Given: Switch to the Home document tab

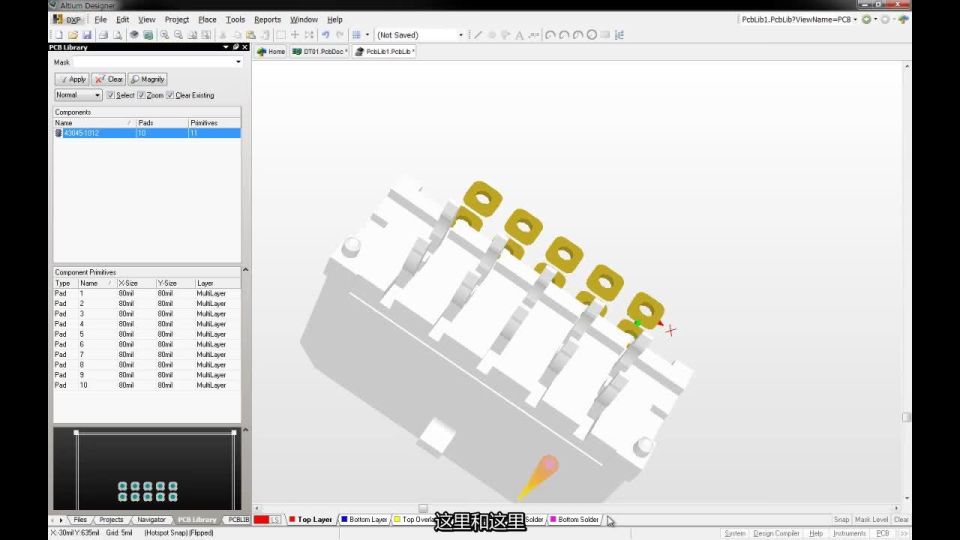Looking at the screenshot, I should click(x=271, y=51).
